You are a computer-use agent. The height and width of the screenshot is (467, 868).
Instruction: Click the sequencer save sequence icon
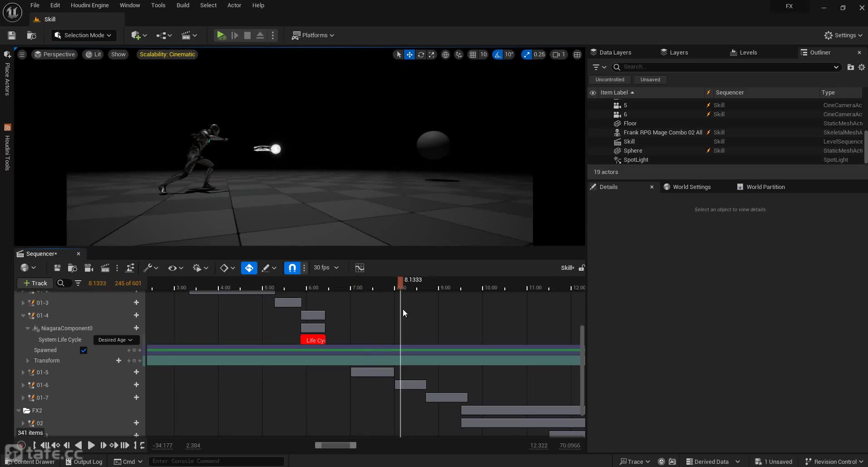coord(57,268)
